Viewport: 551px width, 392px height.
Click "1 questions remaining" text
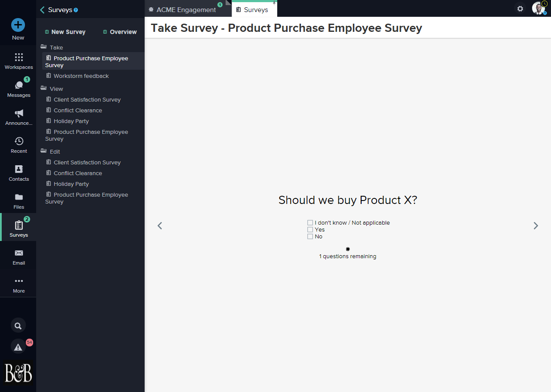(x=348, y=256)
